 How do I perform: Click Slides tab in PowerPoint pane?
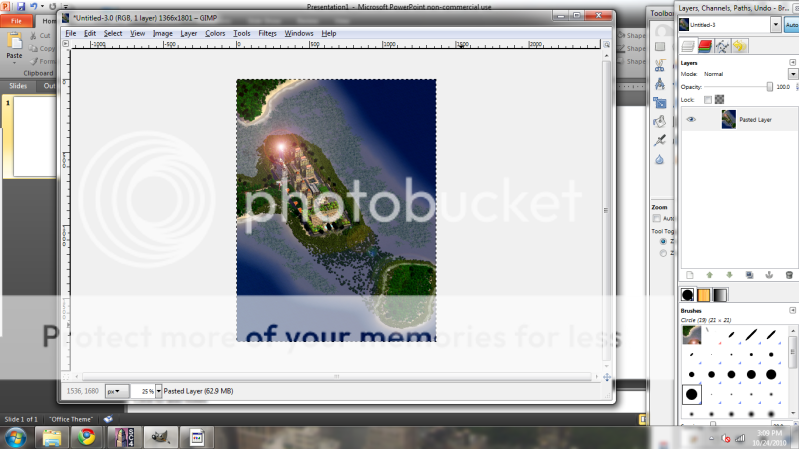(18, 86)
